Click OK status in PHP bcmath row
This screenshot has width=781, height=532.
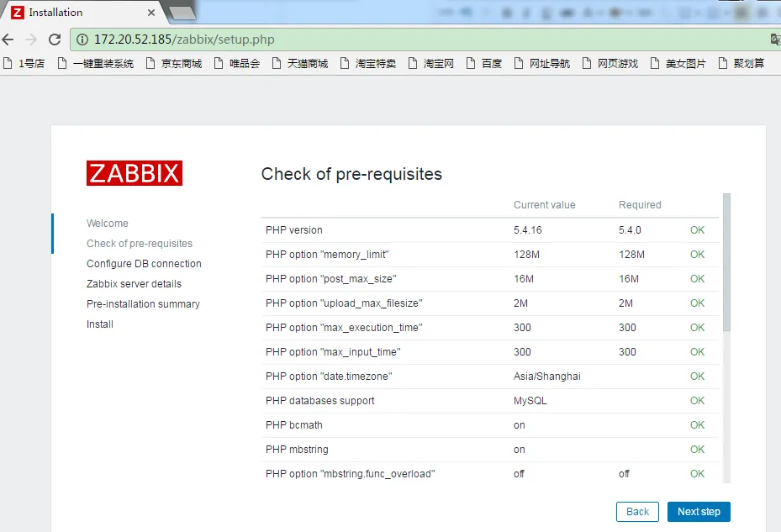coord(697,425)
